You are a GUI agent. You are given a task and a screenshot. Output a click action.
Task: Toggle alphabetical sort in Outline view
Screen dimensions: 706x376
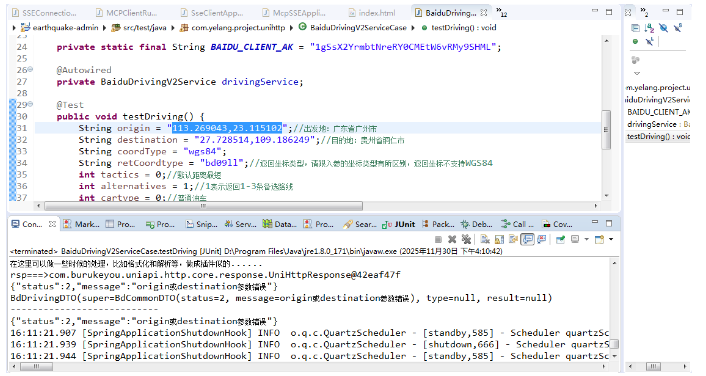(649, 28)
